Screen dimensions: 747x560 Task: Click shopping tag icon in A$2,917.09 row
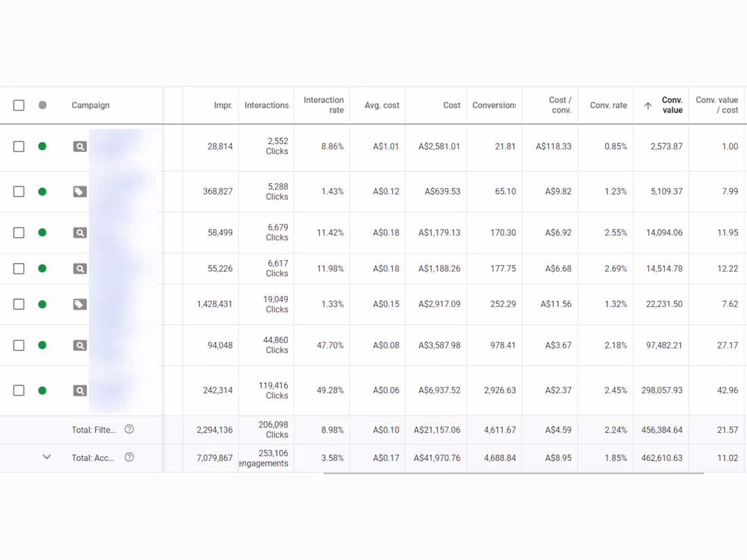point(80,304)
